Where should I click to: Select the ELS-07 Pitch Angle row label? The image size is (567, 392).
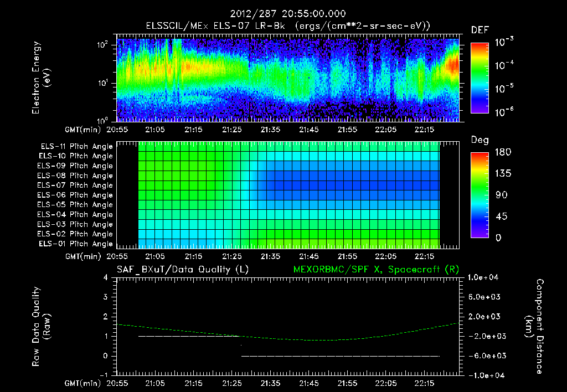[x=75, y=185]
